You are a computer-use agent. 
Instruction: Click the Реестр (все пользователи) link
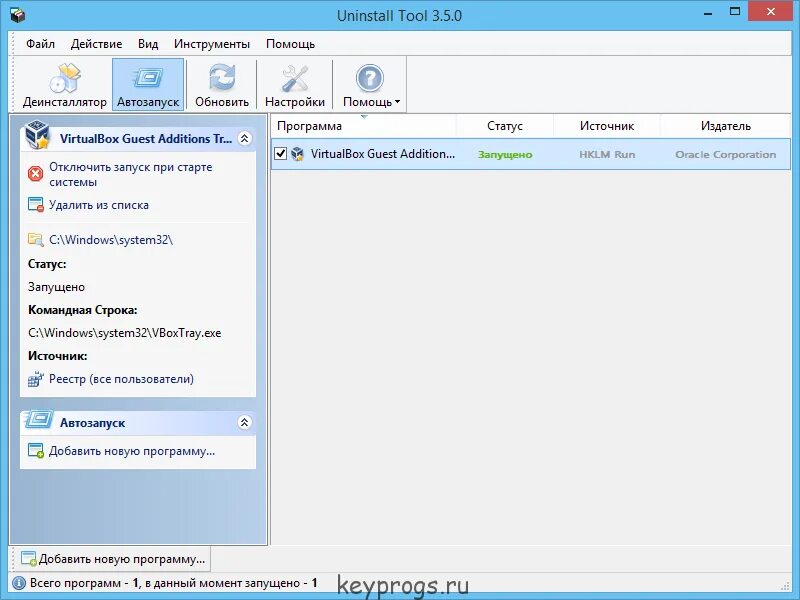121,379
